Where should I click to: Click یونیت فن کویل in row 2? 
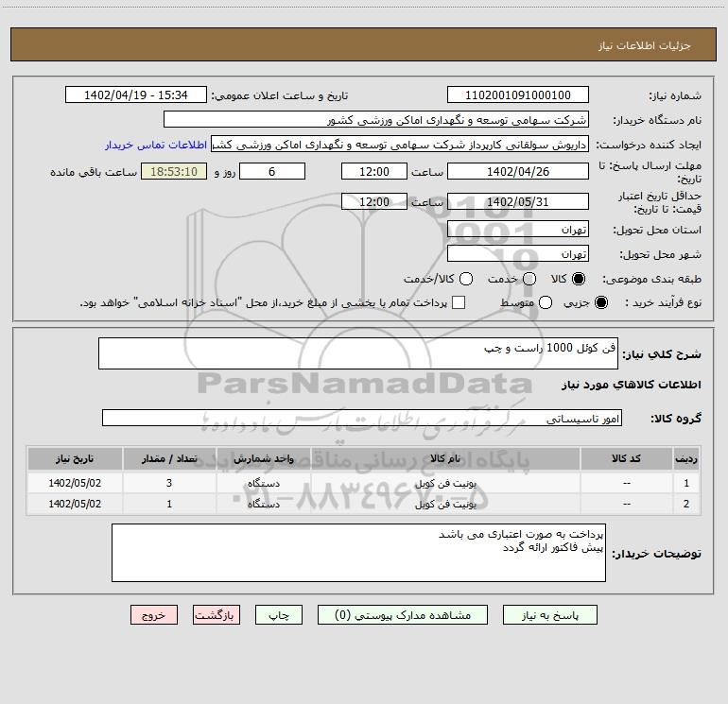(445, 504)
